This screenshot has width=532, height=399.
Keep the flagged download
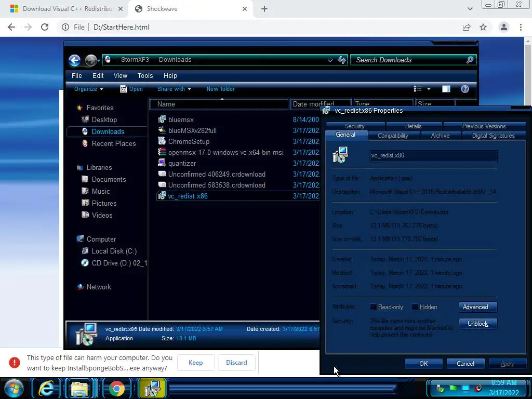click(196, 363)
